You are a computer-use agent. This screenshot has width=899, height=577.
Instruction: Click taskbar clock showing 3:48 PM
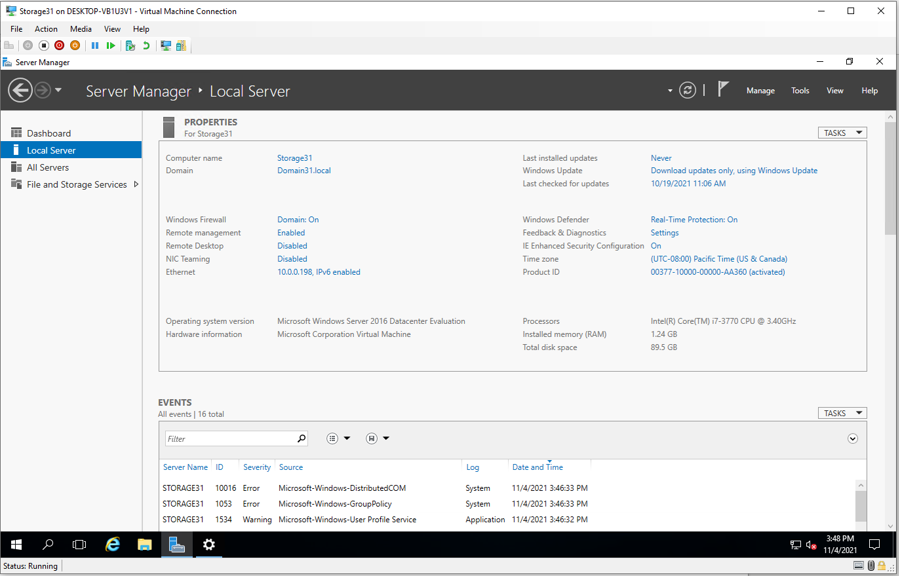[840, 544]
